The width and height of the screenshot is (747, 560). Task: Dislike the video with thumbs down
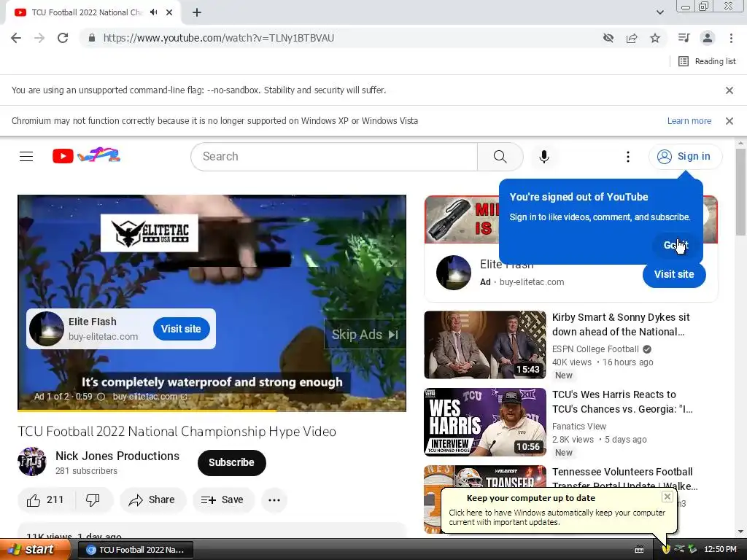point(93,499)
